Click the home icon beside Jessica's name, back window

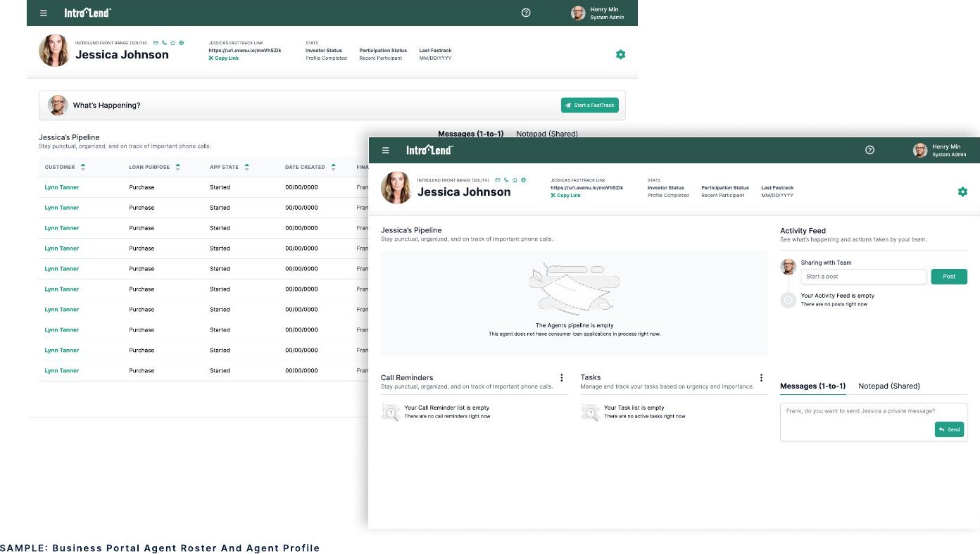pyautogui.click(x=172, y=42)
